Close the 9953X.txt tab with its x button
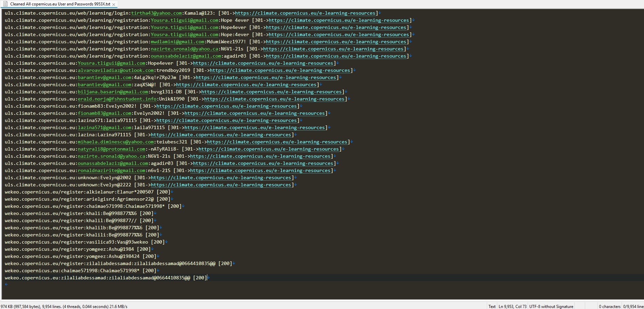Image resolution: width=644 pixels, height=309 pixels. pos(114,4)
